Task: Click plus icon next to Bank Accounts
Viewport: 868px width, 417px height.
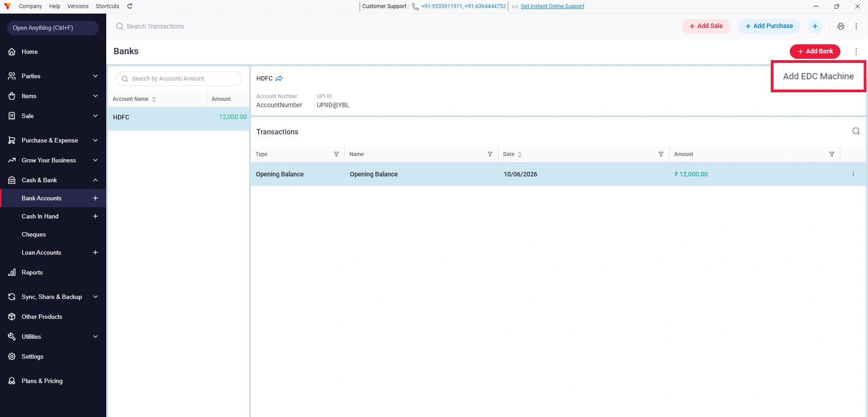Action: pos(95,198)
